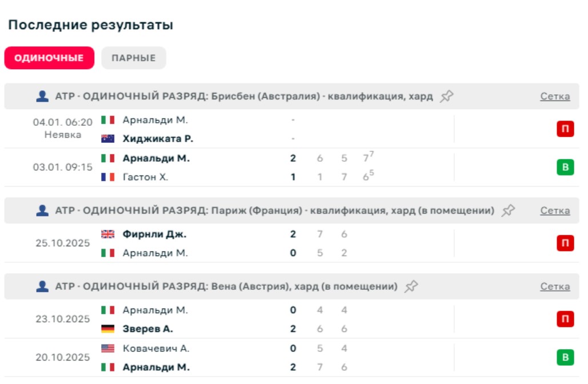
Task: Pin the Vienna tournament
Action: 411,287
